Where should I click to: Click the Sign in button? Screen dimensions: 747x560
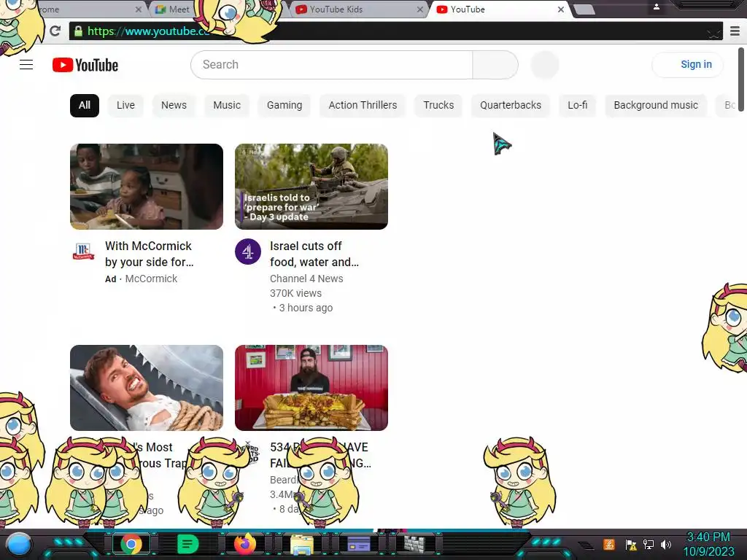(687, 65)
